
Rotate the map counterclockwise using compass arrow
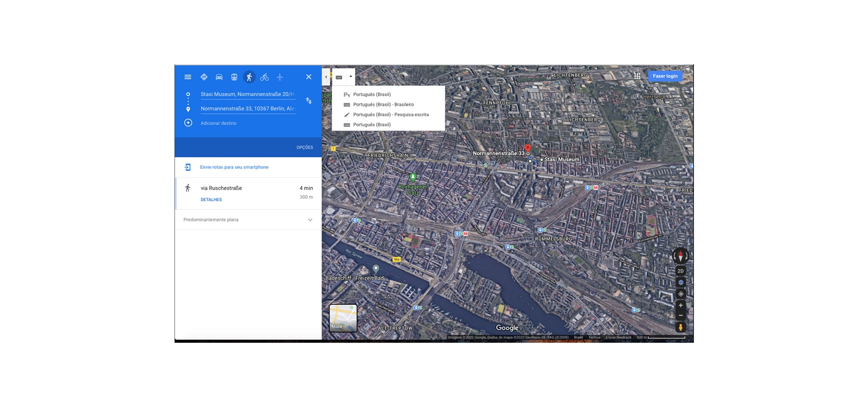(x=674, y=256)
